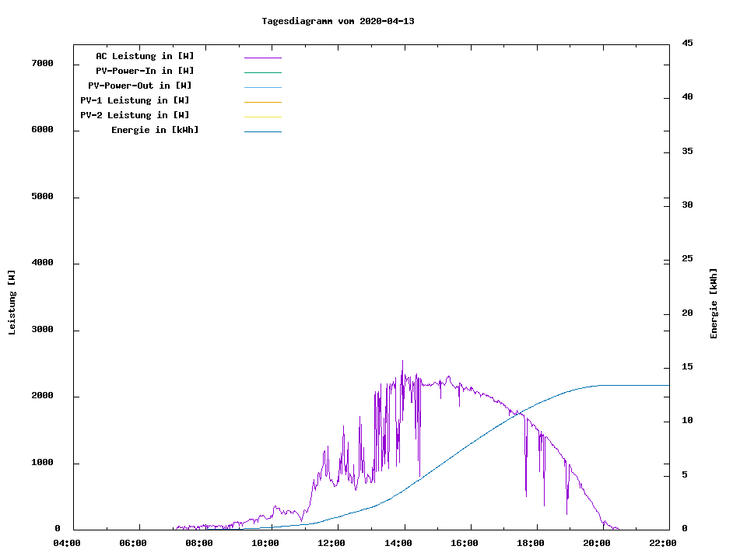Click the PV-Power-In legend label

click(145, 71)
